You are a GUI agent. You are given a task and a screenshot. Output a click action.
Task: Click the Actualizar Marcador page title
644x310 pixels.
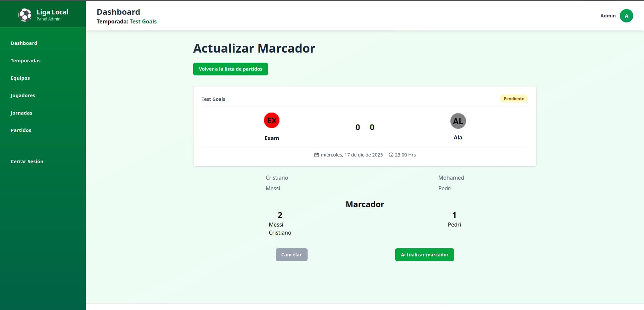click(254, 48)
